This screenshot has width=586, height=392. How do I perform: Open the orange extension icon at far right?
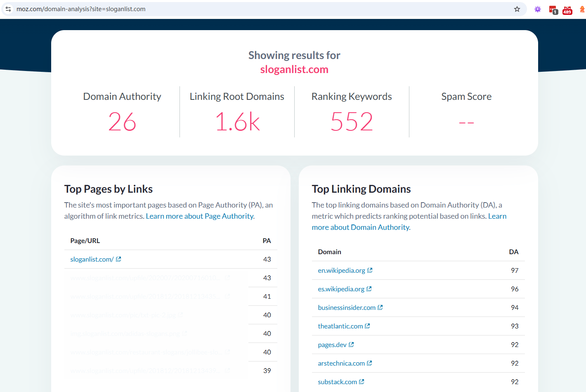point(582,9)
